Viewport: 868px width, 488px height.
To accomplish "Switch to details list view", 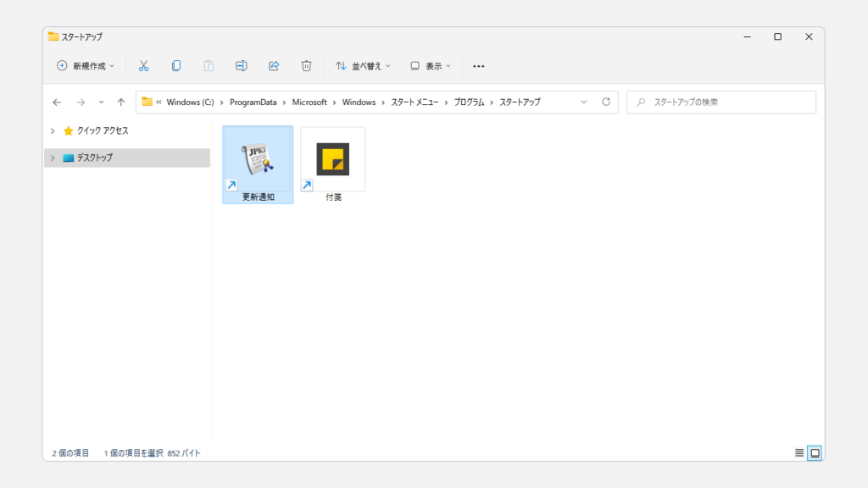I will click(799, 452).
